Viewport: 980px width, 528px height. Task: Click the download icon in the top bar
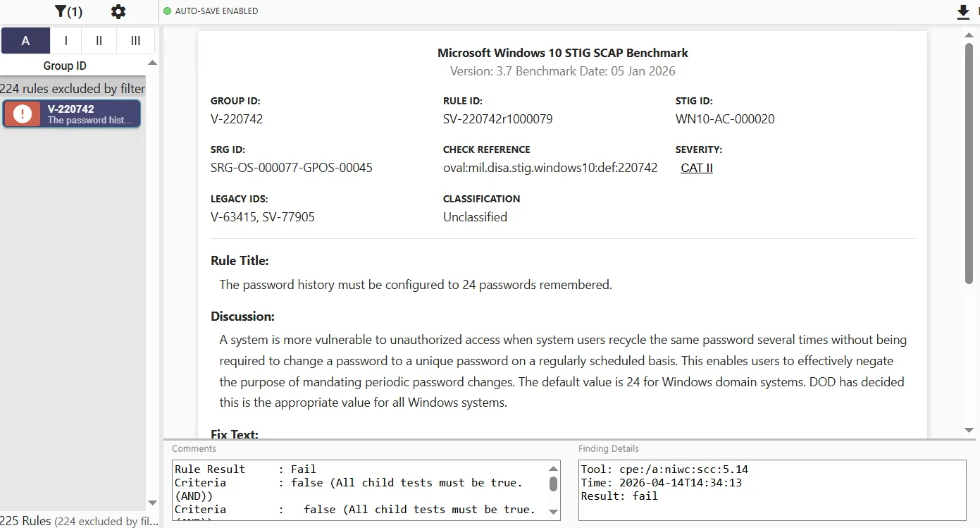(963, 12)
